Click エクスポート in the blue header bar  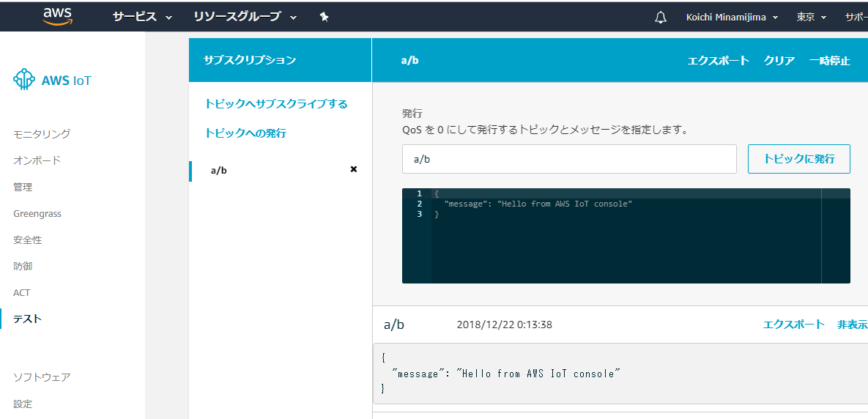[718, 61]
